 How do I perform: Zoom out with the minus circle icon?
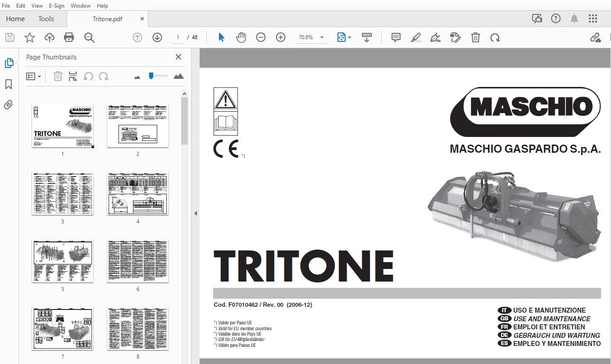pos(261,37)
